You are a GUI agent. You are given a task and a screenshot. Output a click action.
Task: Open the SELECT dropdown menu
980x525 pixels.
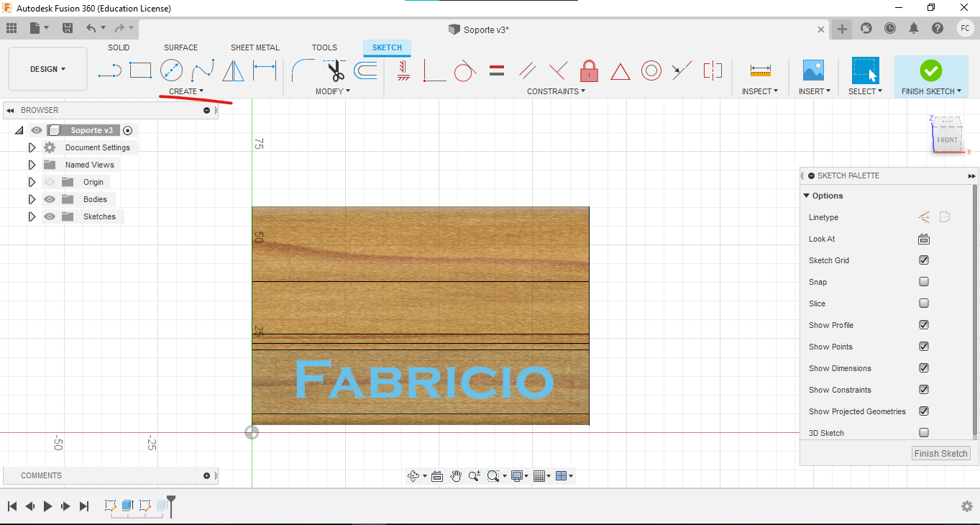(x=865, y=91)
